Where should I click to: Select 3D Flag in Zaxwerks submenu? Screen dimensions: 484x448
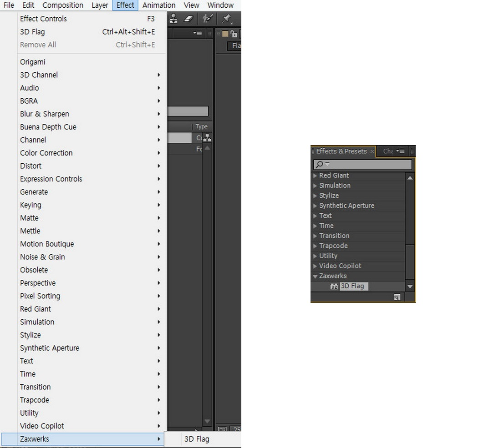click(197, 439)
